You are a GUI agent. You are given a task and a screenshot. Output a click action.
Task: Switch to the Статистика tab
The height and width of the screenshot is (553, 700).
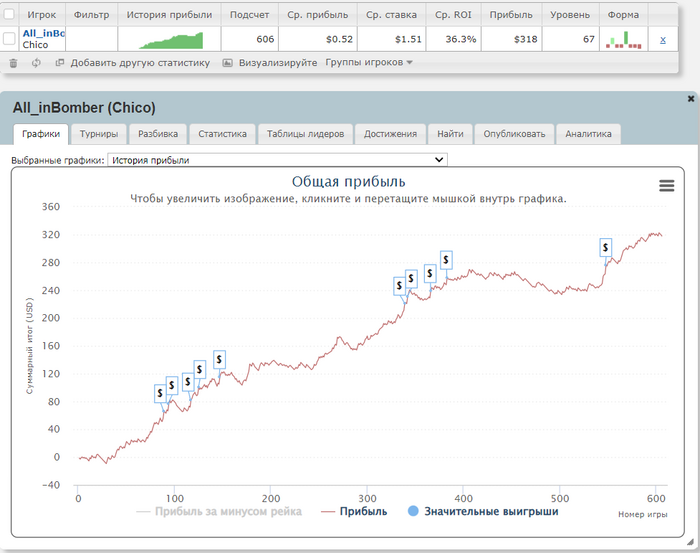[x=222, y=134]
